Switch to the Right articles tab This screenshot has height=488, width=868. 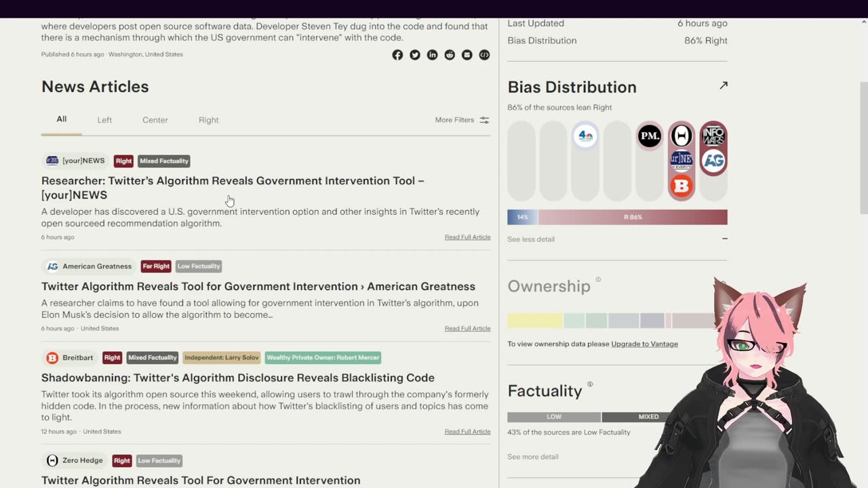[208, 120]
